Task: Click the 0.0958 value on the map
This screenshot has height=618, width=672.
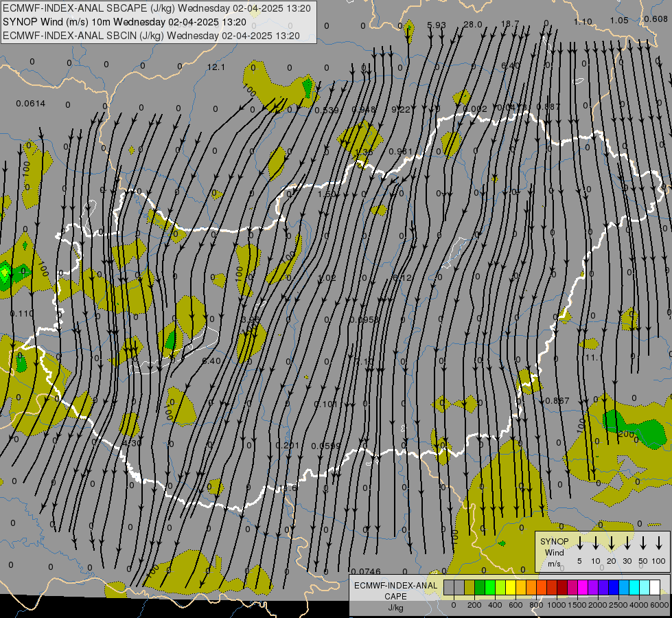Action: click(x=364, y=319)
